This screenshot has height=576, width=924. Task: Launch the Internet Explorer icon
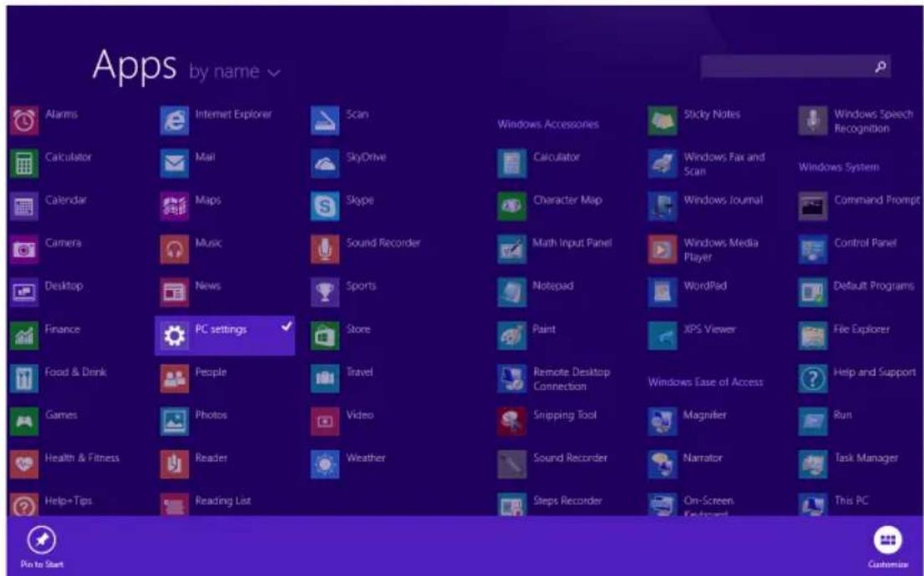pyautogui.click(x=175, y=121)
